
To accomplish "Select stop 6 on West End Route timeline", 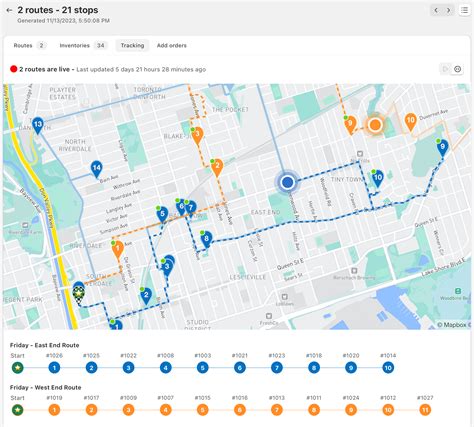I will tap(240, 410).
